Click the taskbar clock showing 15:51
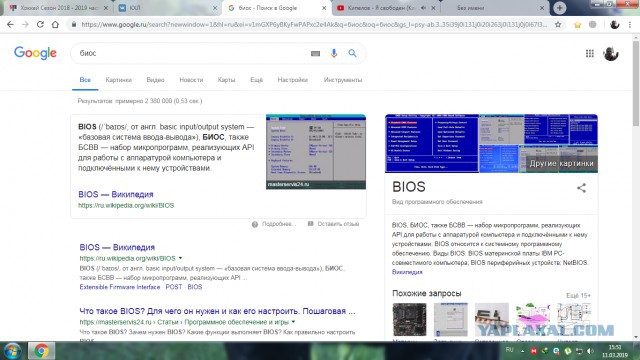The height and width of the screenshot is (360, 640). [615, 351]
